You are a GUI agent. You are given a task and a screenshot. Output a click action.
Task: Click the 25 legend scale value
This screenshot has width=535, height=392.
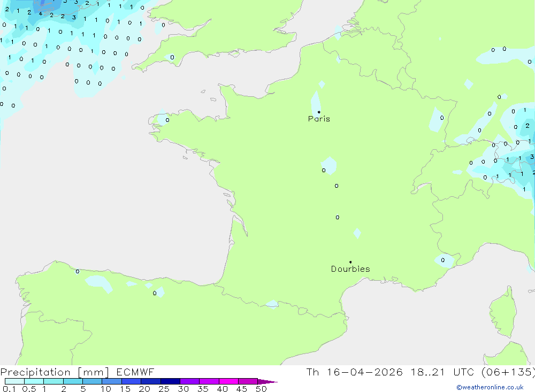pyautogui.click(x=164, y=389)
